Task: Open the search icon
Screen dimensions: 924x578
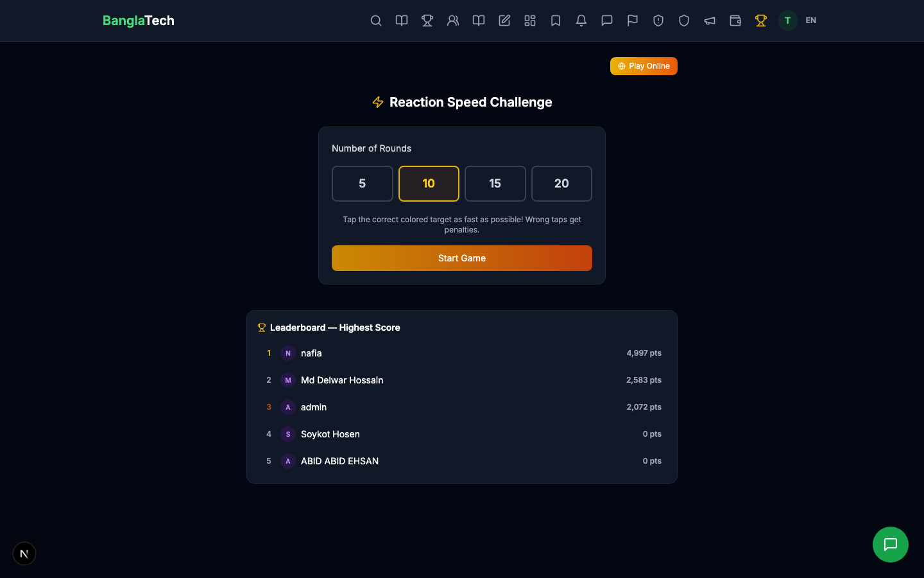Action: tap(376, 21)
